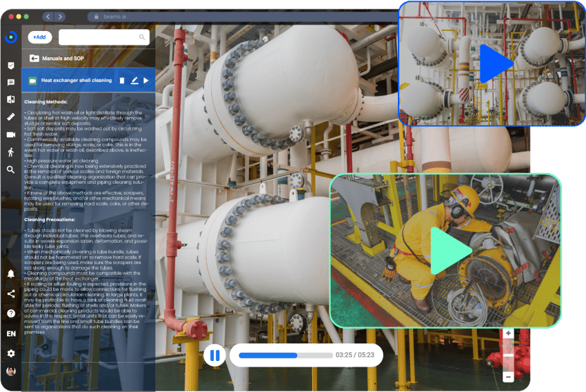Click the +Add button
Viewport: 586px width, 392px height.
pos(40,37)
